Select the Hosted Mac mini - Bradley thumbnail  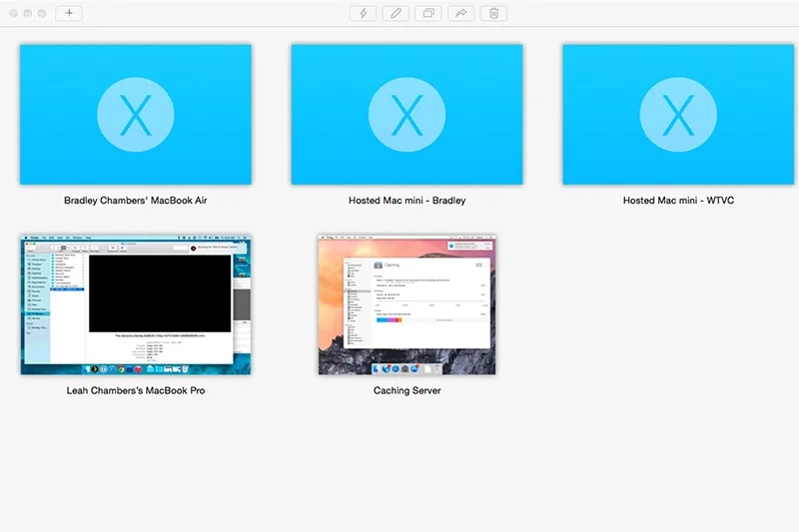point(406,115)
